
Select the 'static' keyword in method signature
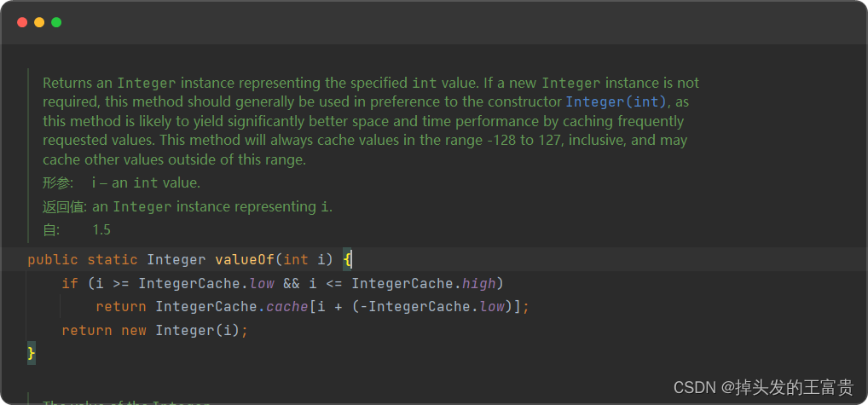click(x=113, y=259)
